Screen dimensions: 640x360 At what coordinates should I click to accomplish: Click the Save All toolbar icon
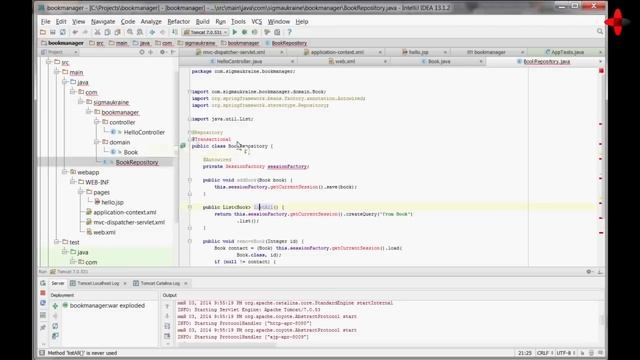click(53, 32)
